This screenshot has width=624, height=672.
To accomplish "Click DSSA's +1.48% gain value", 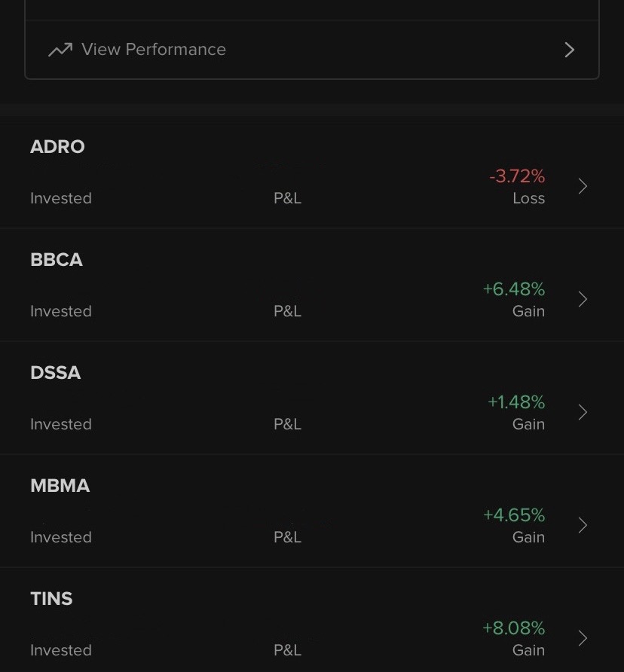I will coord(516,402).
